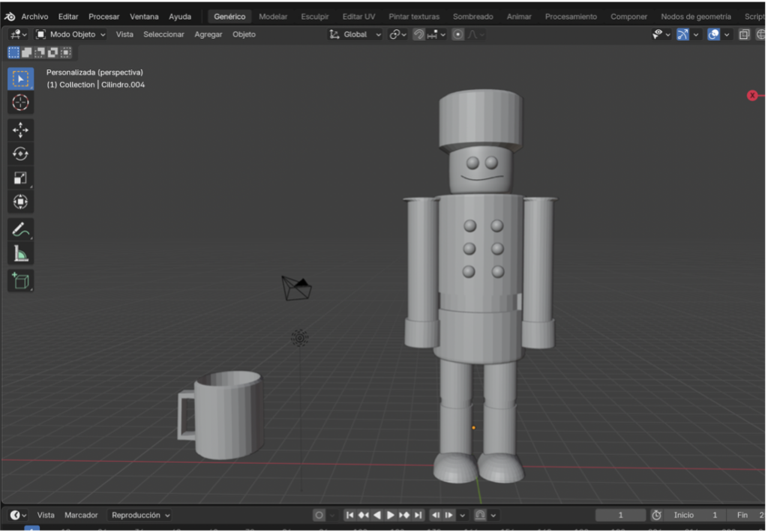Toggle proportional editing

pos(457,34)
